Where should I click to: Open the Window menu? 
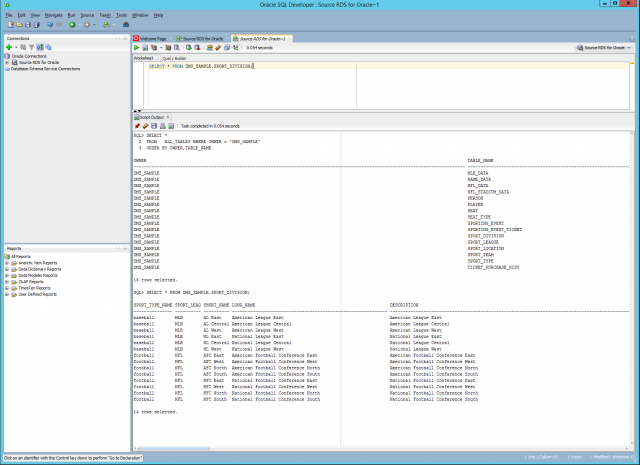[140, 15]
